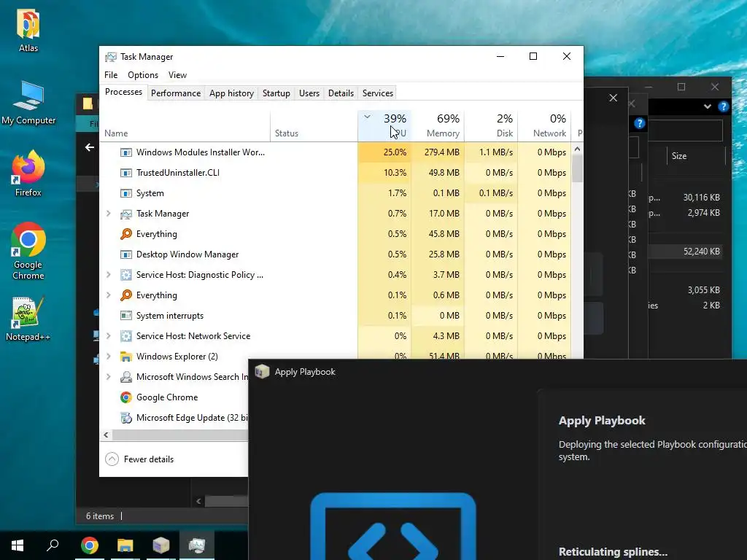This screenshot has height=560, width=747.
Task: Launch Firefox from the desktop
Action: [28, 168]
